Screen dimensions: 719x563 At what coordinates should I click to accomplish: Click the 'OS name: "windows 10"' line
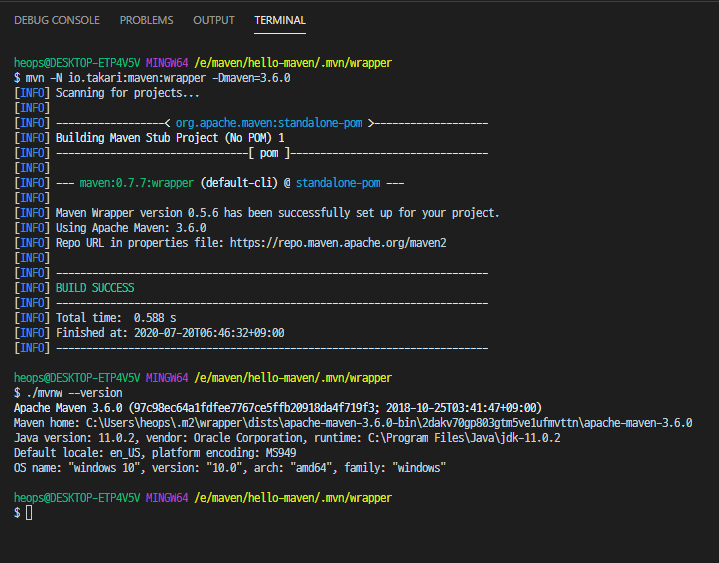pyautogui.click(x=230, y=468)
